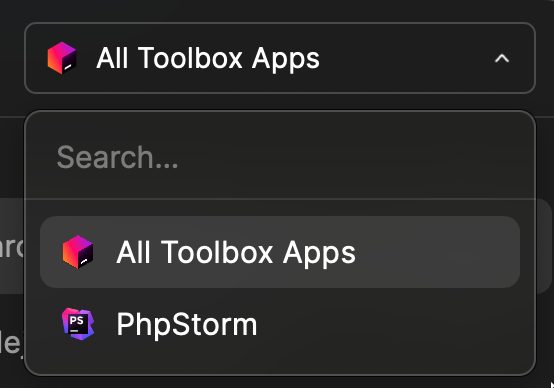Collapse the dropdown using the up chevron

pyautogui.click(x=502, y=58)
